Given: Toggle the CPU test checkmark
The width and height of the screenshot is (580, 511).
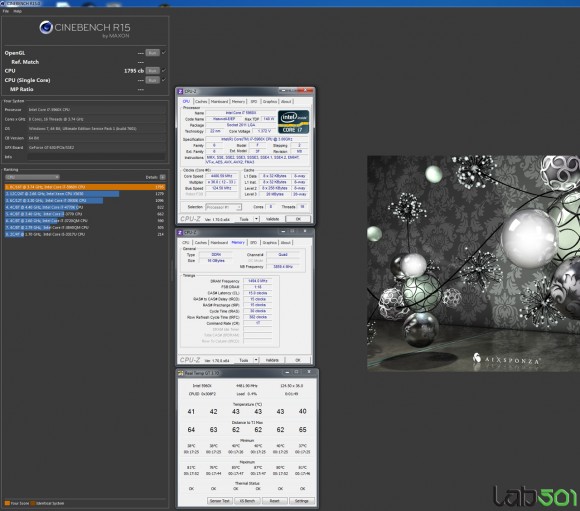Looking at the screenshot, I should (x=164, y=70).
